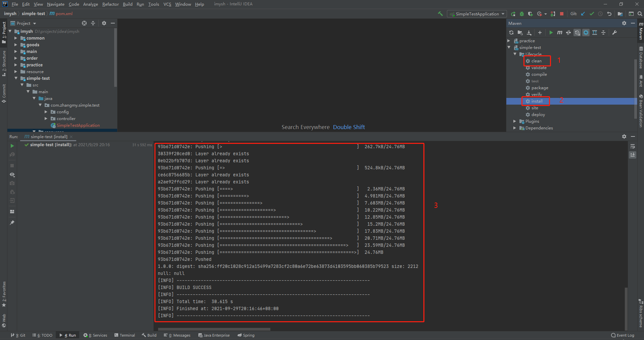
Task: Open the Build menu
Action: coord(128,4)
